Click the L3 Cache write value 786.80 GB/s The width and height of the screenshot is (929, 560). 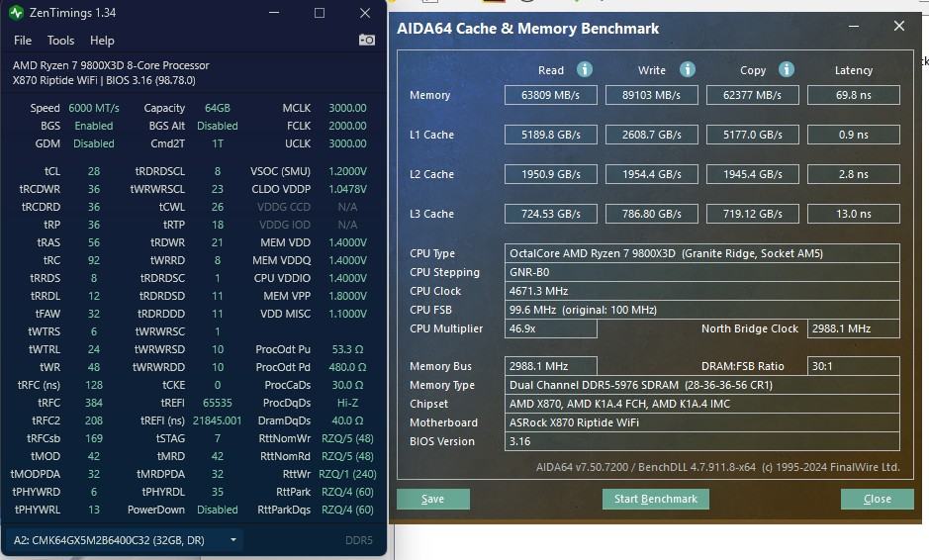pos(651,214)
